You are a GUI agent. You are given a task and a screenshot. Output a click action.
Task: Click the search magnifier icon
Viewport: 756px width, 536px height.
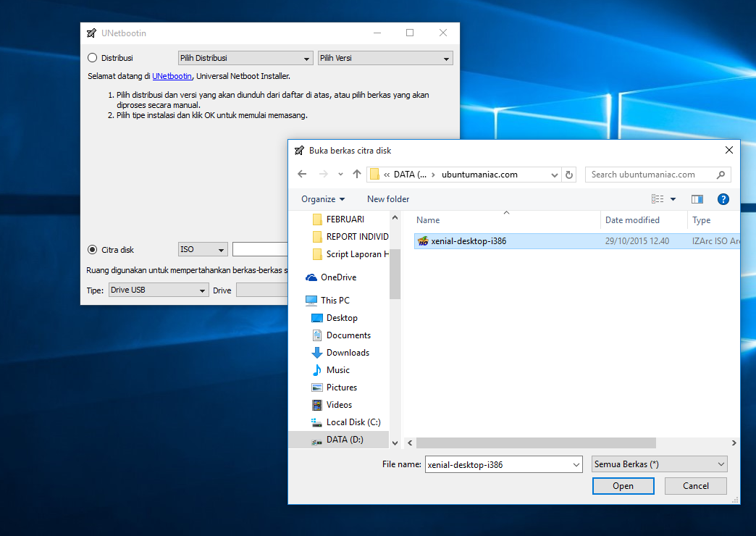click(x=721, y=175)
